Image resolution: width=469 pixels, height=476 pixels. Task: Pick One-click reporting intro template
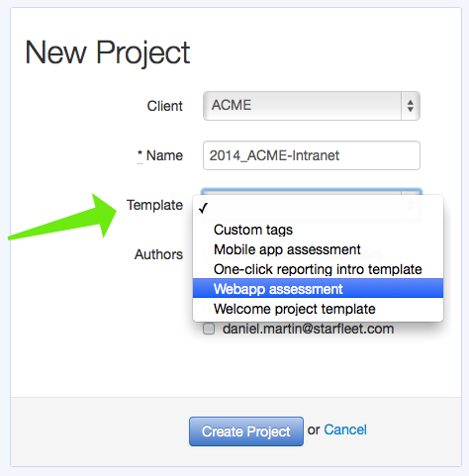click(318, 269)
